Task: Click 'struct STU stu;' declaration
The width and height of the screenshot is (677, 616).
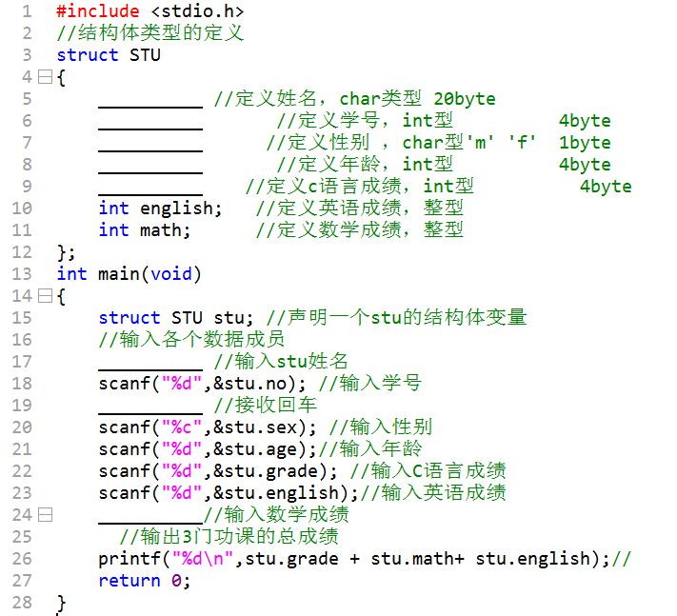Action: pos(176,318)
